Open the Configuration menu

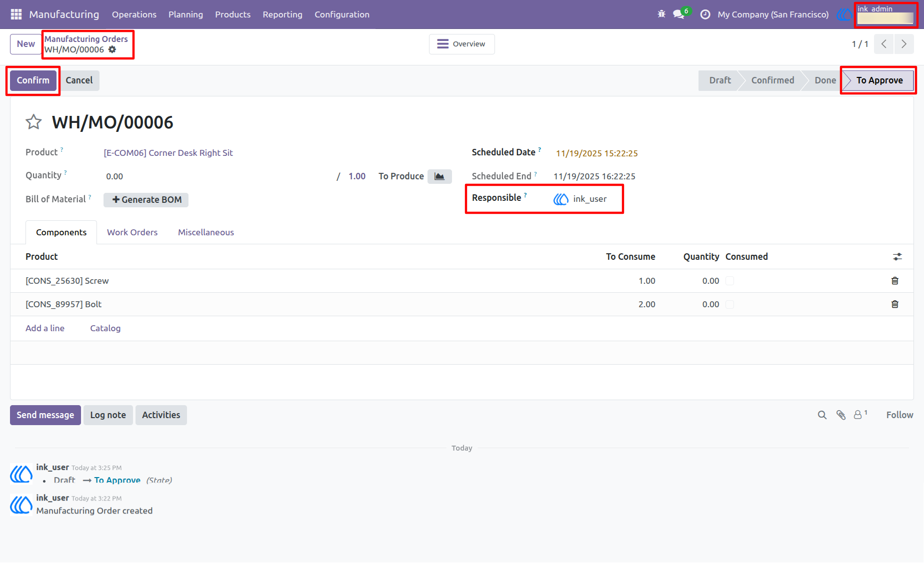342,14
